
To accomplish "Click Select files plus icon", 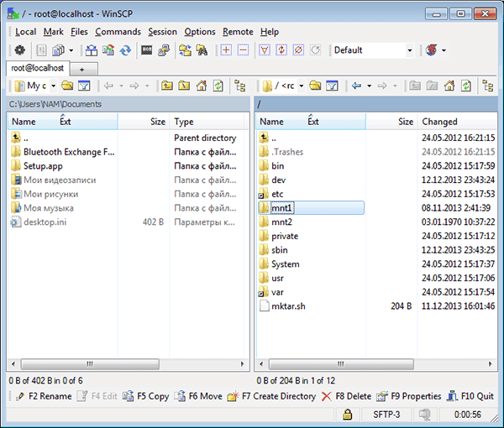I will pos(226,50).
